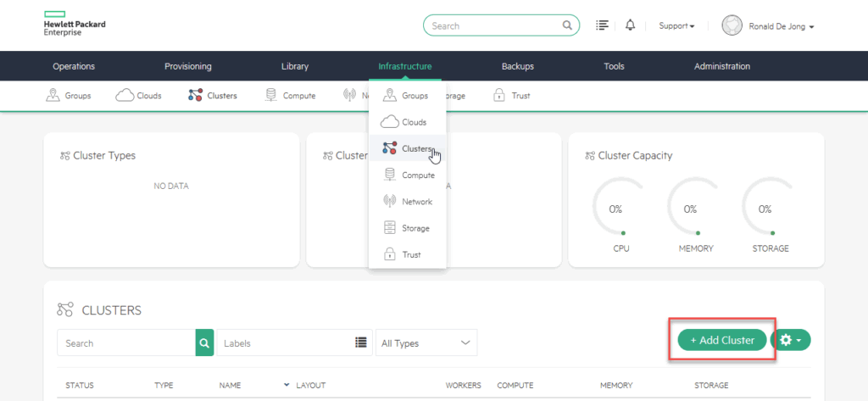Focus the clusters Search input field

(126, 343)
